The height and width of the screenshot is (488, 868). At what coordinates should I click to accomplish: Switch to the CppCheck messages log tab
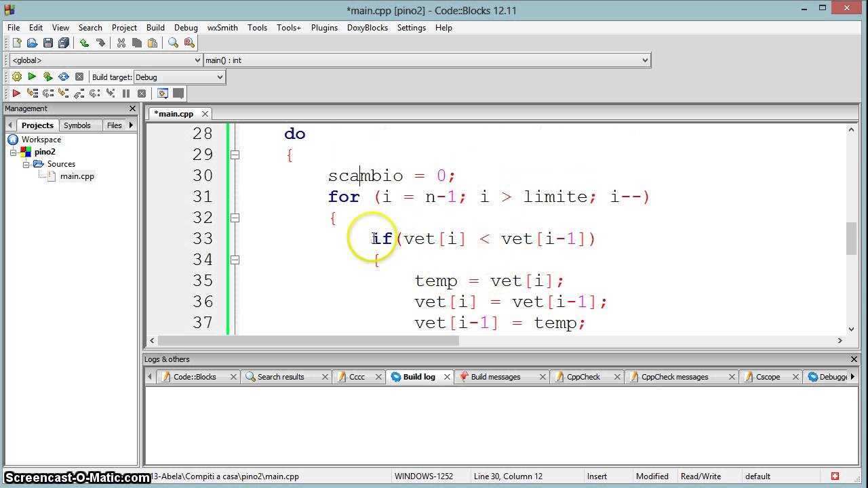(x=675, y=377)
